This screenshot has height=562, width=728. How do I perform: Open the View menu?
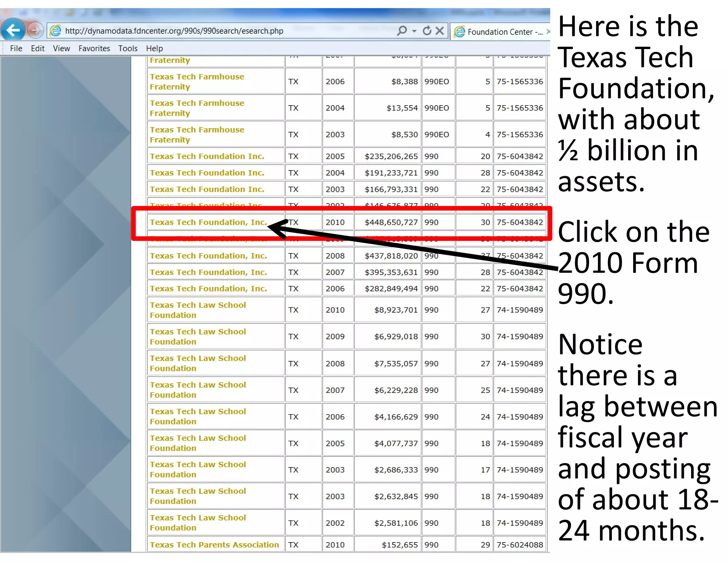61,48
